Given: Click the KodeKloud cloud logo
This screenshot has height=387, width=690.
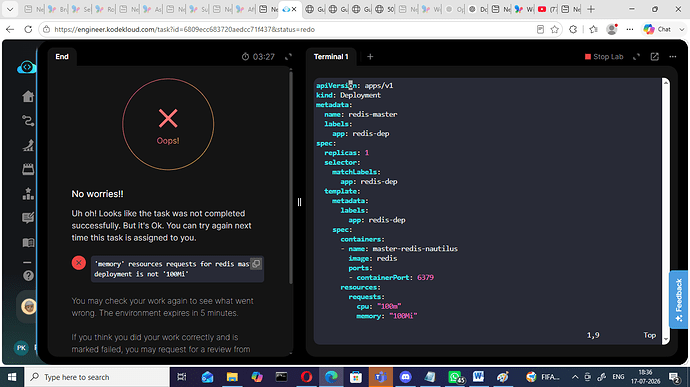Looking at the screenshot, I should point(27,67).
